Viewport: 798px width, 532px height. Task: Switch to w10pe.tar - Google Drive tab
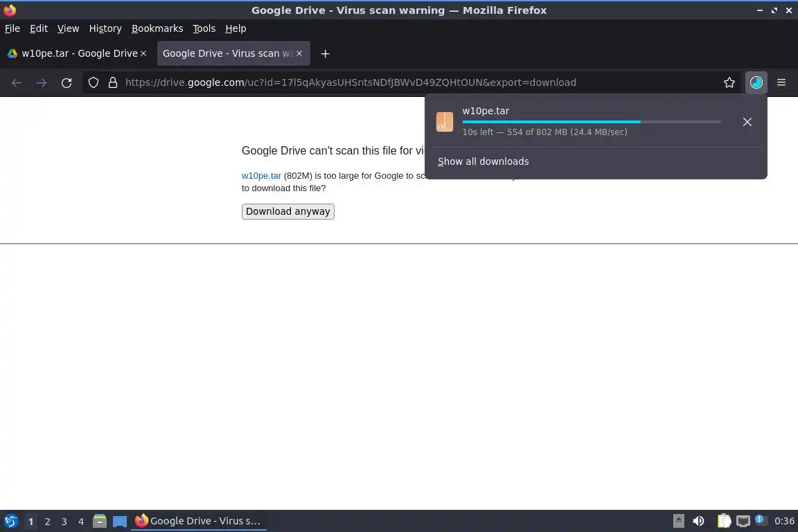[x=77, y=53]
